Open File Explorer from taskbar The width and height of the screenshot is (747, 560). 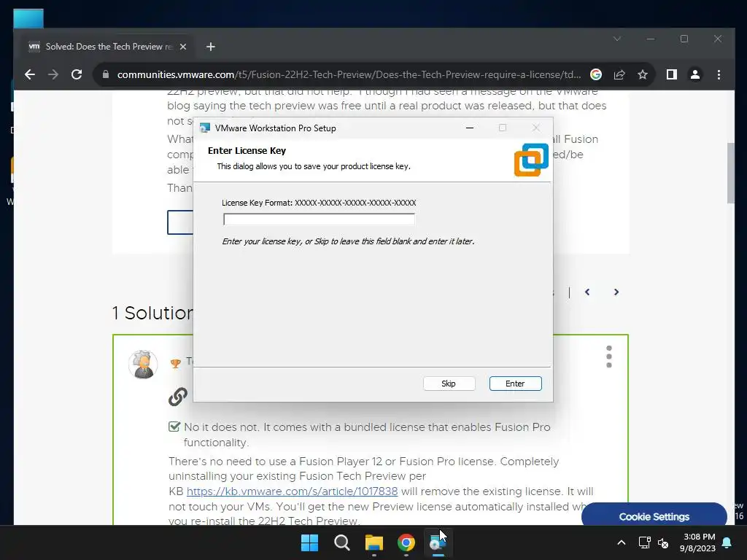(x=374, y=542)
